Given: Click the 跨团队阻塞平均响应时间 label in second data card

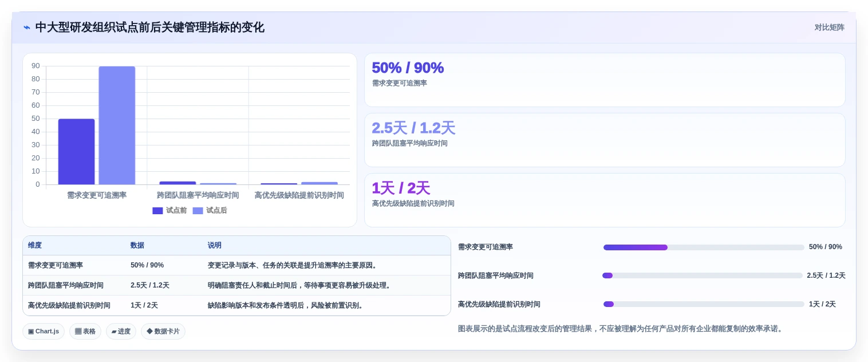Looking at the screenshot, I should click(x=410, y=143).
